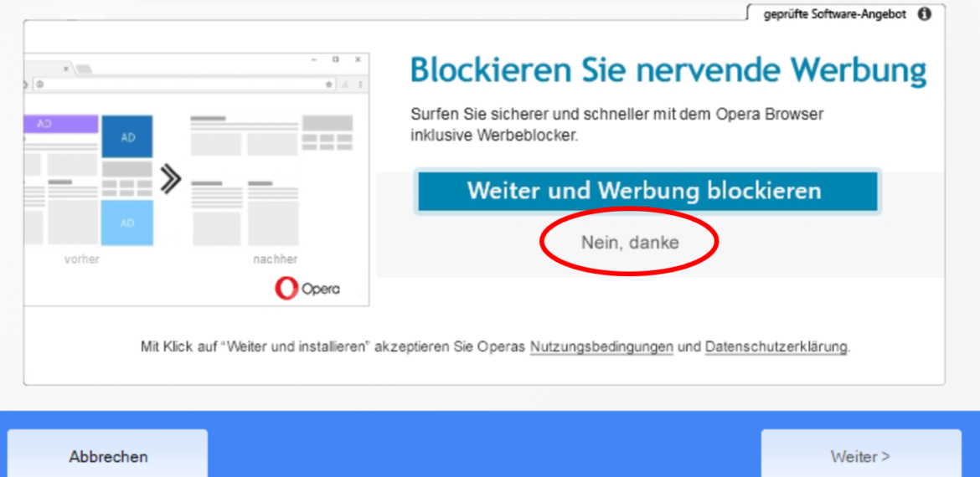Screen dimensions: 980x477
Task: Click the 'inklusive Werbeblocker.' description text
Action: 494,136
